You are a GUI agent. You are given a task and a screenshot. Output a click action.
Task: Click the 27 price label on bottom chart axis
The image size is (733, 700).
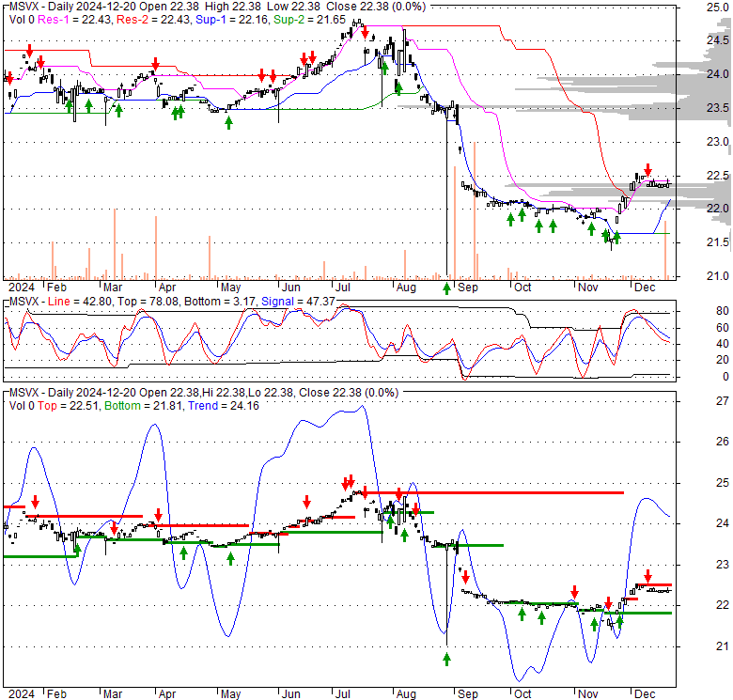point(723,401)
